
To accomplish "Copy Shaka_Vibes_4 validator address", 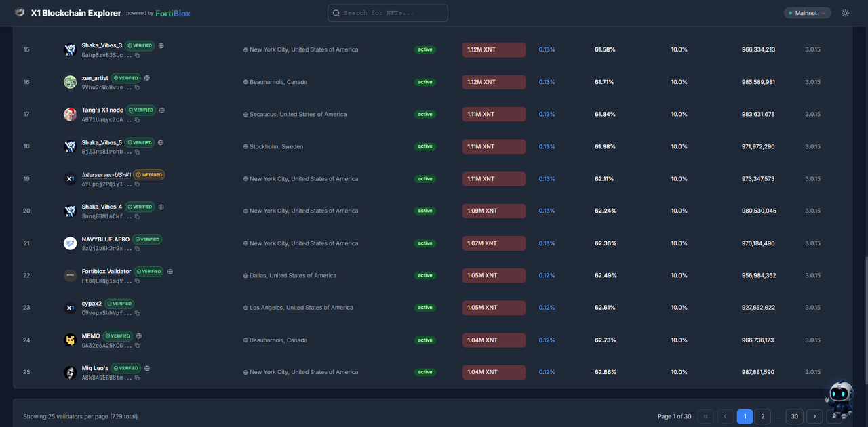I will pyautogui.click(x=137, y=216).
